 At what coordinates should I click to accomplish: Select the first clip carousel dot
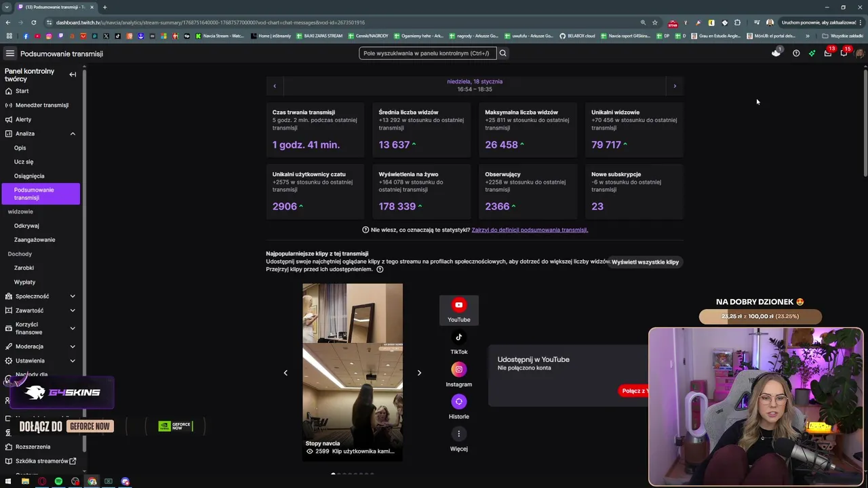point(333,474)
